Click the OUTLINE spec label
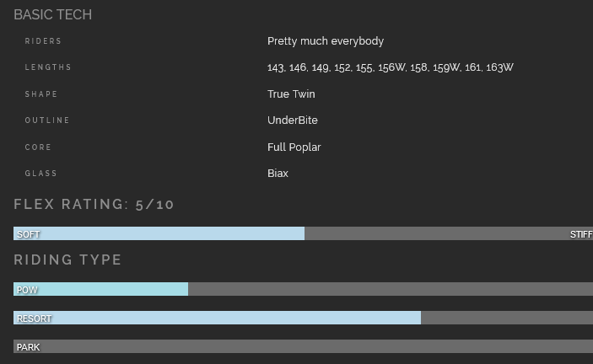 pos(47,120)
